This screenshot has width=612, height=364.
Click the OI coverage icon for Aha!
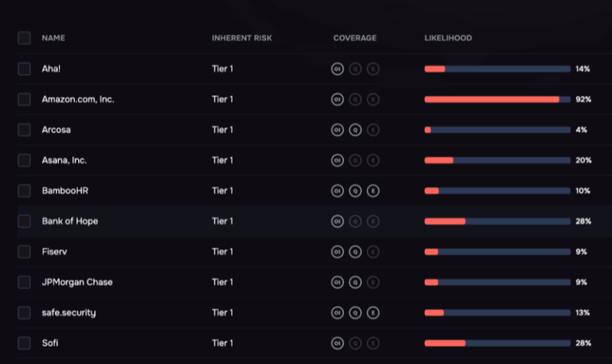pyautogui.click(x=337, y=69)
